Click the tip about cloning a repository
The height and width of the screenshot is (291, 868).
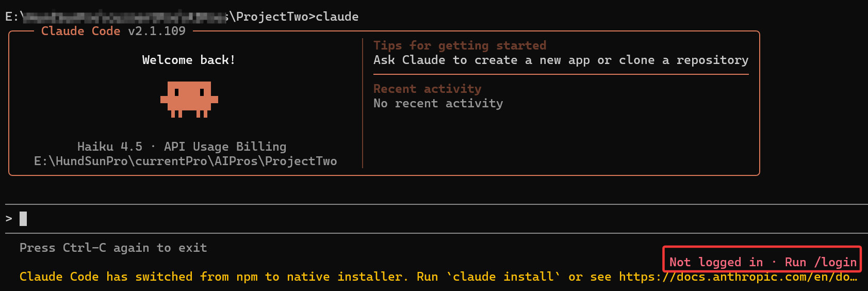pos(561,60)
